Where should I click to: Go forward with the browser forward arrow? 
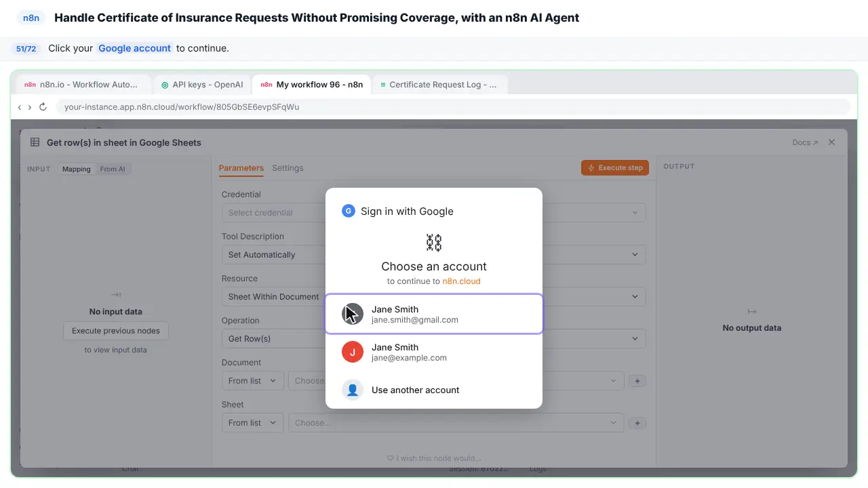tap(30, 107)
